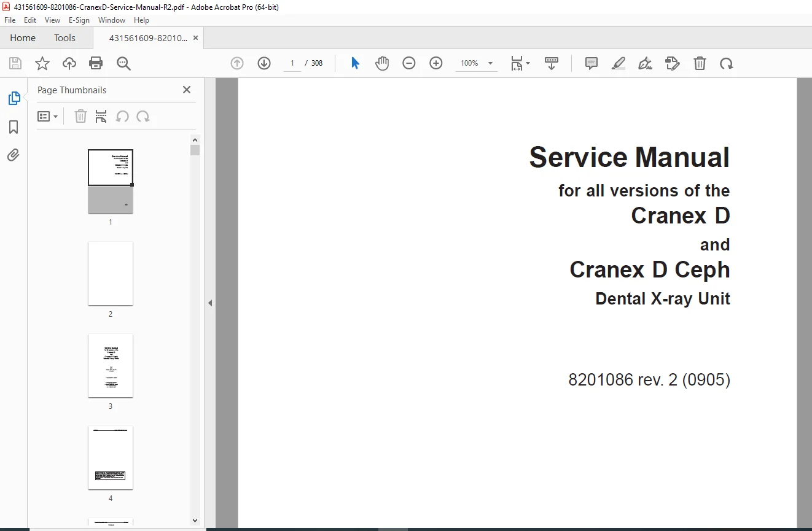Click the 'Page Thumbnails' panel title
This screenshot has width=812, height=531.
coord(72,90)
